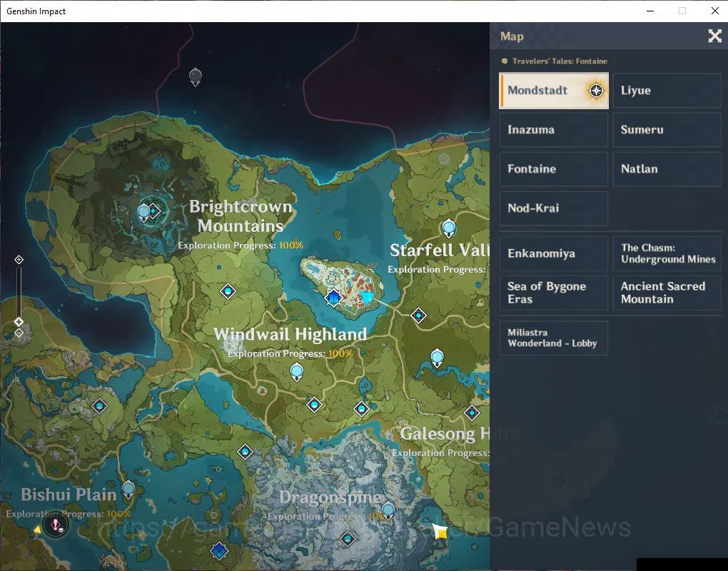Close the Map region panel
The width and height of the screenshot is (728, 571).
[x=714, y=36]
